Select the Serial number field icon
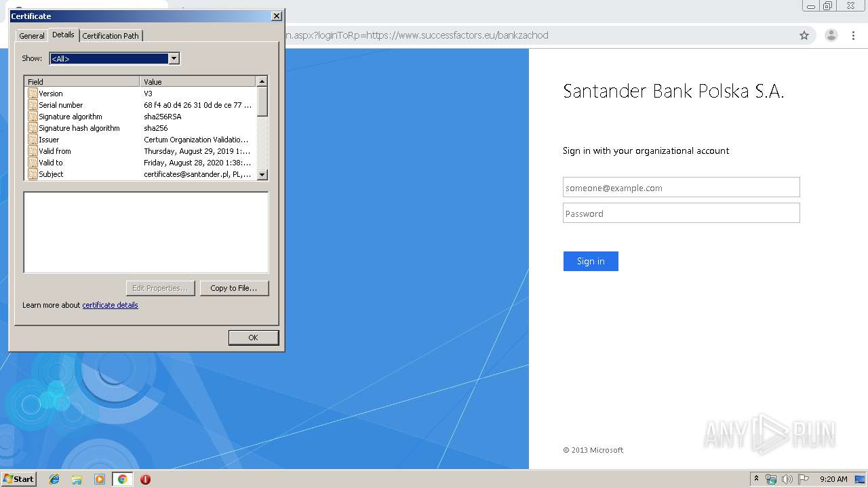 (33, 105)
